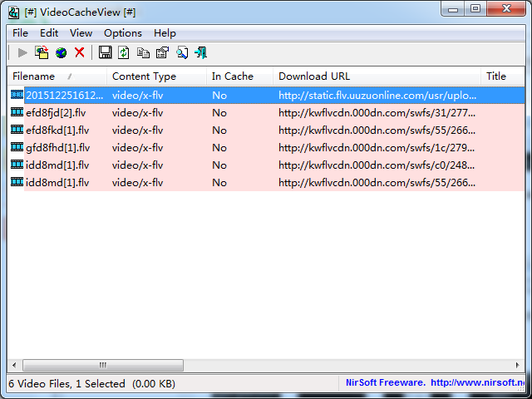
Task: Sort by the Content Type column header
Action: (x=144, y=76)
